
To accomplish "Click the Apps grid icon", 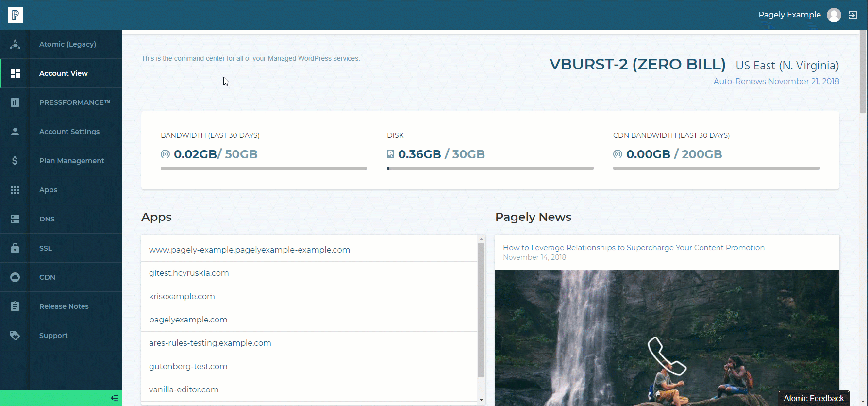I will point(15,190).
